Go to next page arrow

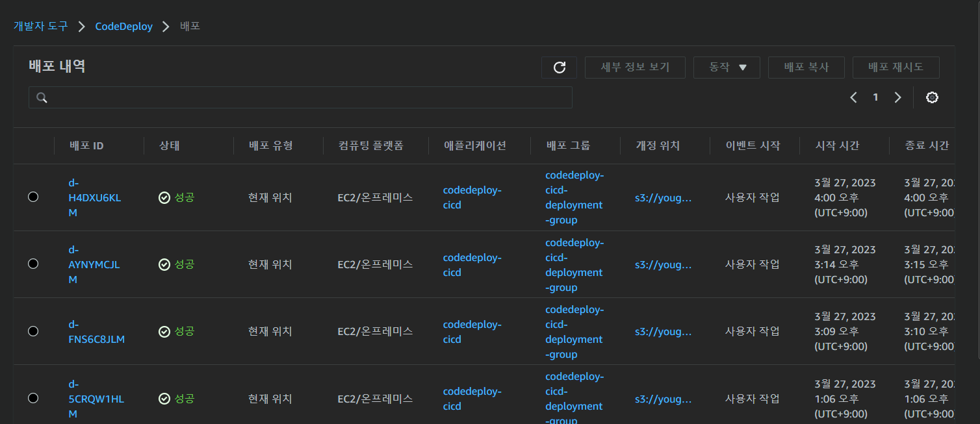897,97
